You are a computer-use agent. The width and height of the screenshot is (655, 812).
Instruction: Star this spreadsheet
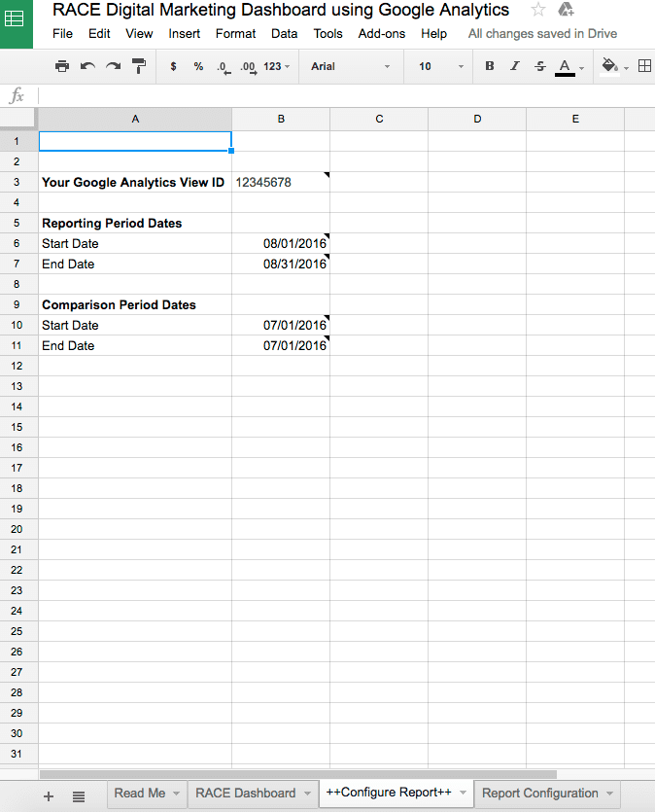(x=538, y=10)
